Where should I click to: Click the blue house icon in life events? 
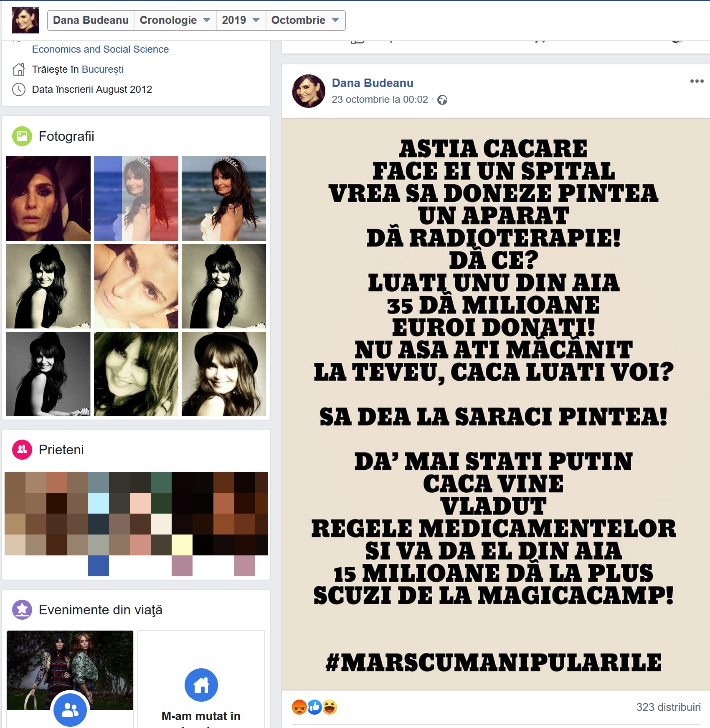point(201,685)
